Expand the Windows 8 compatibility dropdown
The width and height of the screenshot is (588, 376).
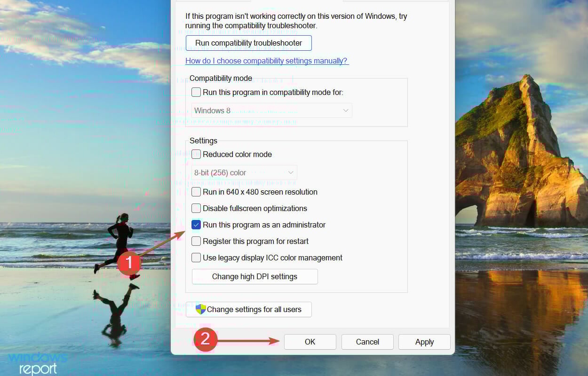point(272,110)
